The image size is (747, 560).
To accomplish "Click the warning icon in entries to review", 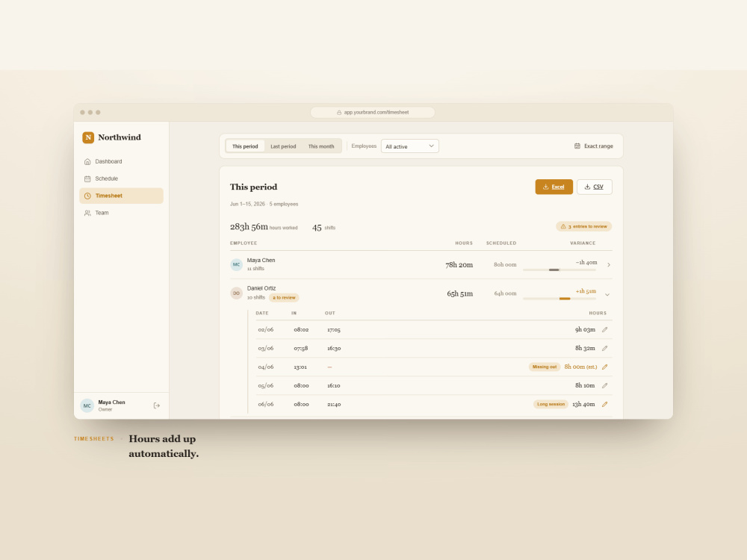I will 563,226.
